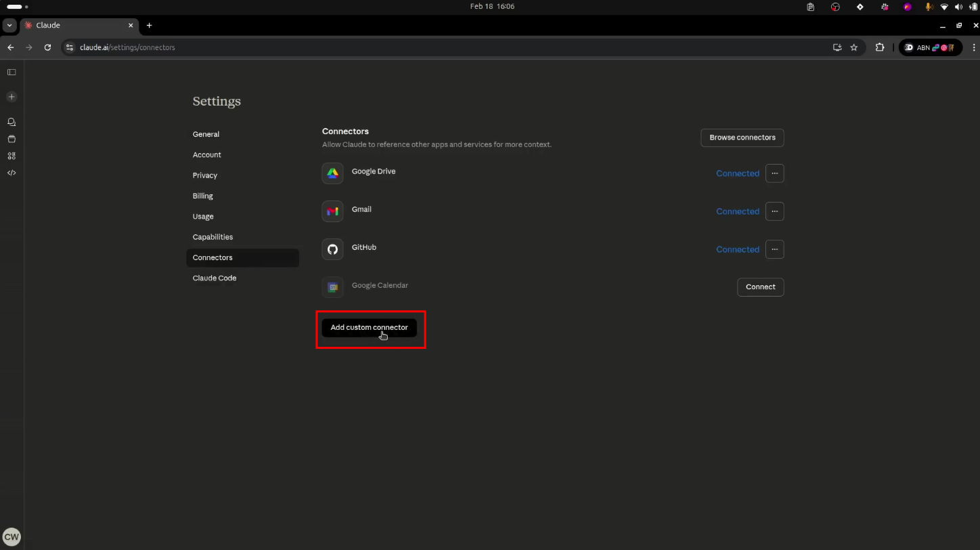Image resolution: width=980 pixels, height=550 pixels.
Task: Click Add custom connector
Action: coord(368,328)
